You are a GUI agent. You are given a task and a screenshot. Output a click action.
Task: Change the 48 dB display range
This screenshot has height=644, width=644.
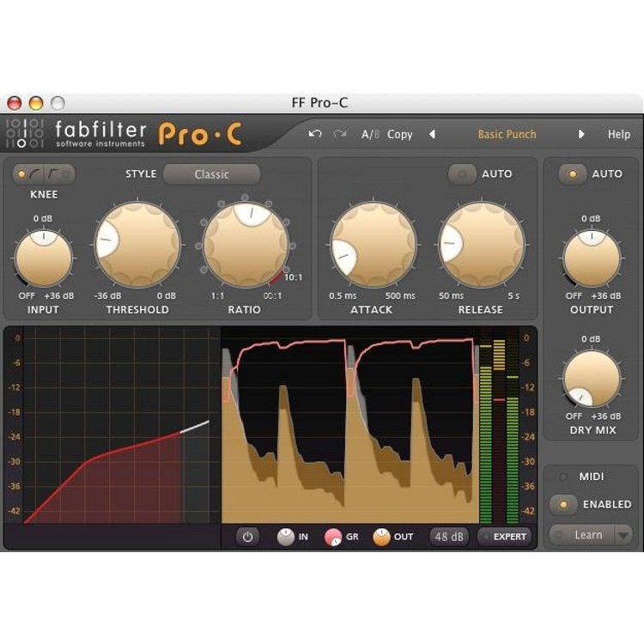449,537
